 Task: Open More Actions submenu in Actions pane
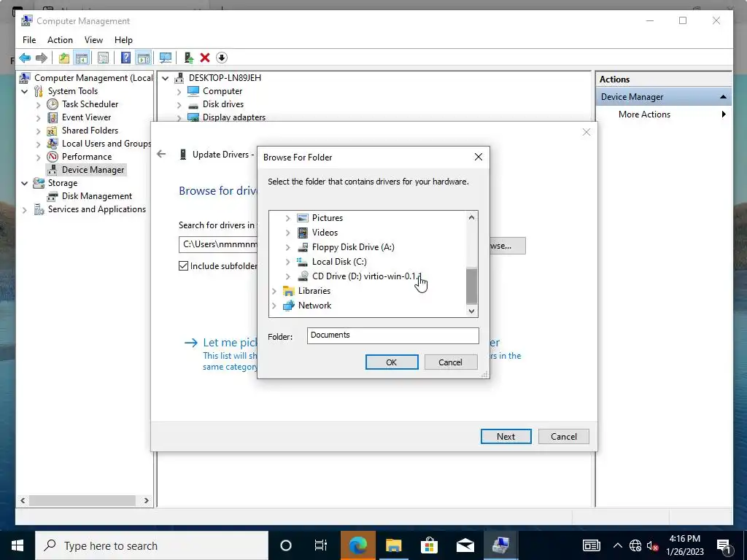pos(664,114)
